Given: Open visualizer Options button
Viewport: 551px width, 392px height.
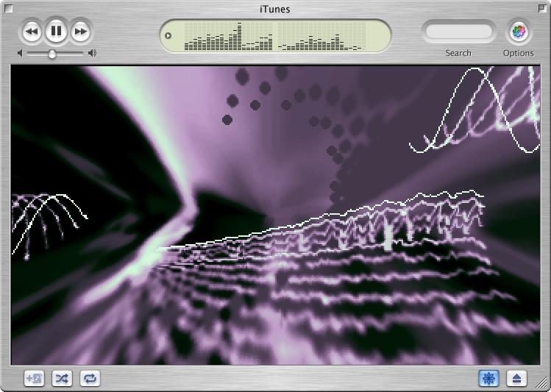Looking at the screenshot, I should click(x=519, y=32).
